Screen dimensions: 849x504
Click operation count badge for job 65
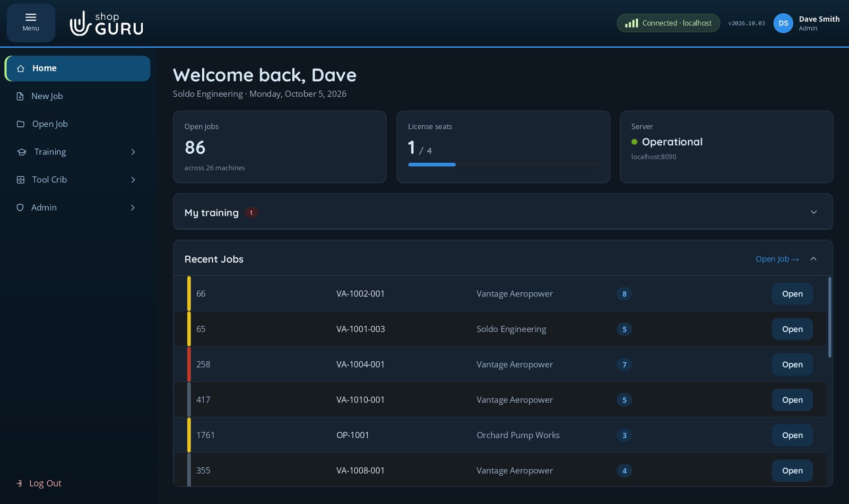pyautogui.click(x=624, y=329)
